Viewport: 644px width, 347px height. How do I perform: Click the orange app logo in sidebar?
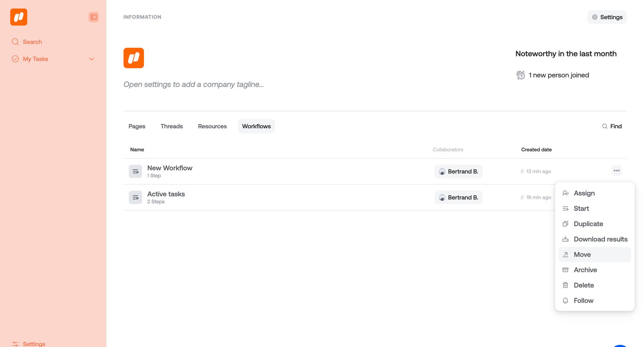click(19, 17)
